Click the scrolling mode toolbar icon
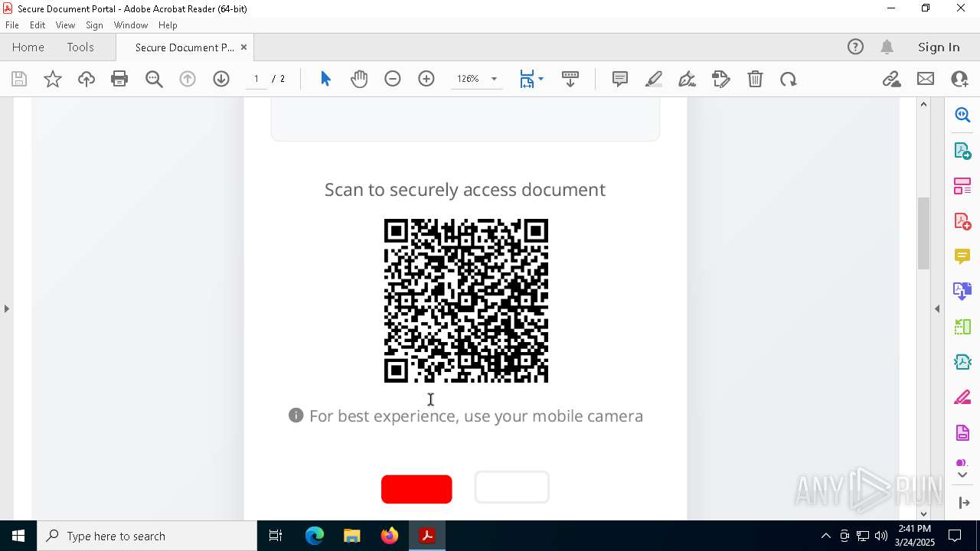This screenshot has height=551, width=980. [x=570, y=79]
